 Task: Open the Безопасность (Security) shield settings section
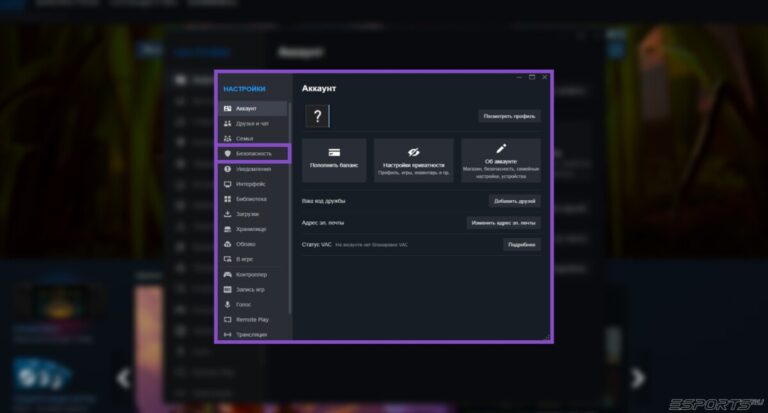point(252,154)
